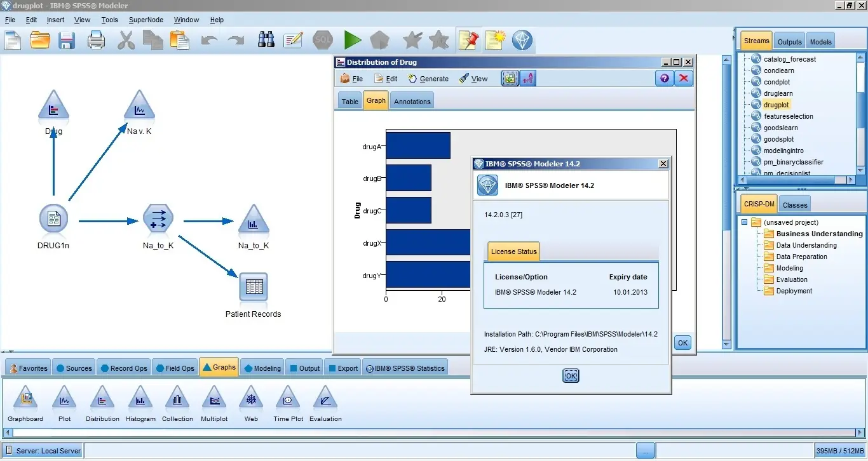
Task: Search nodes with the binoculars icon
Action: tap(266, 41)
